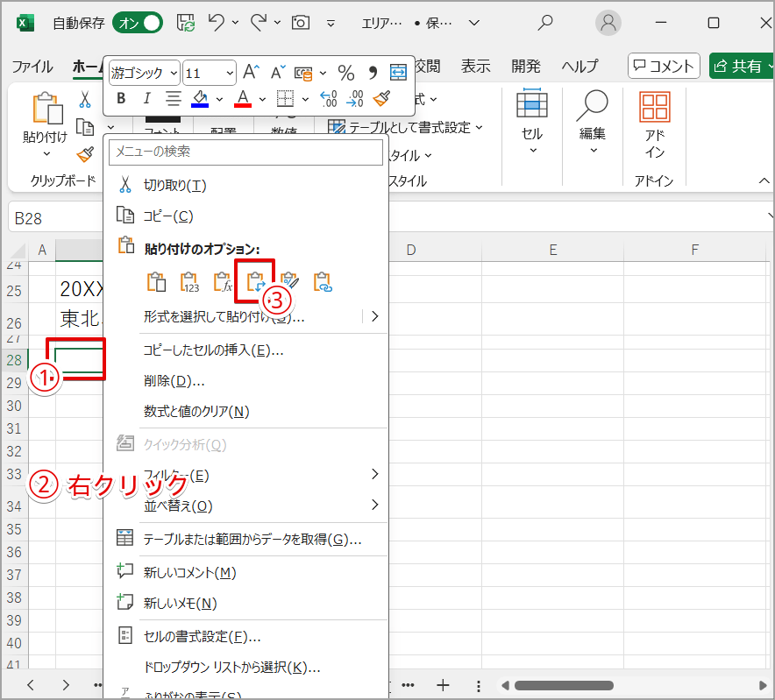Choose テーブルまたは範囲からデータを取得(G)...
The height and width of the screenshot is (700, 775).
(x=245, y=539)
